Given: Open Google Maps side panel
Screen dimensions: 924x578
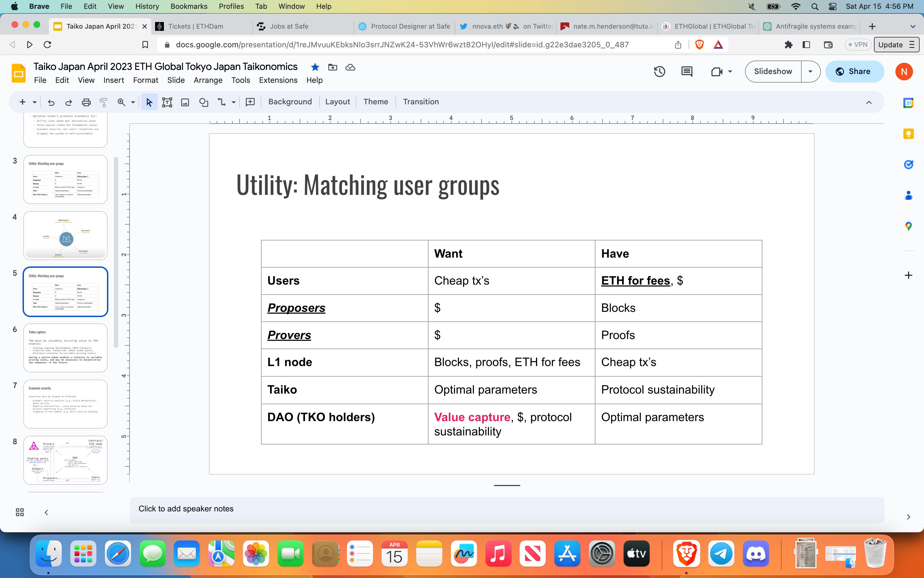Looking at the screenshot, I should (x=908, y=226).
